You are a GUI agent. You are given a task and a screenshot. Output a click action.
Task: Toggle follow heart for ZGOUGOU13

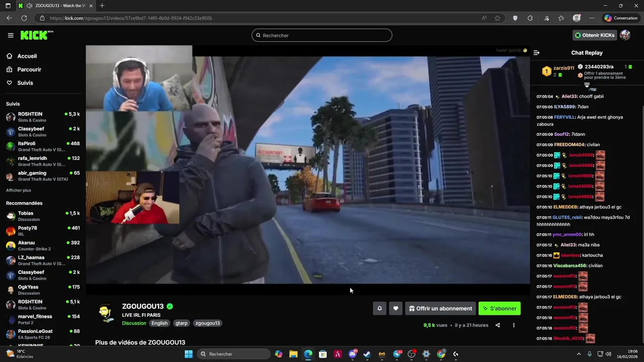(x=396, y=309)
